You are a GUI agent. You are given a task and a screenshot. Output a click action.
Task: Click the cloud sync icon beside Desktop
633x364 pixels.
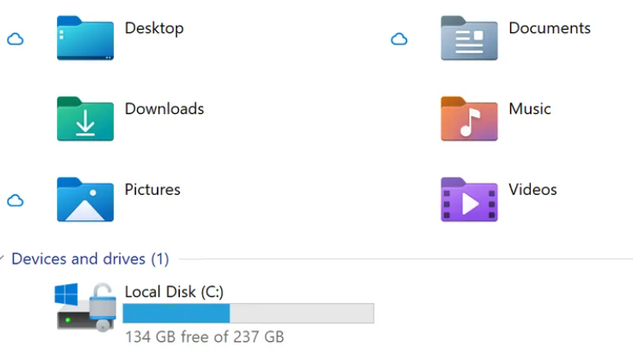(x=16, y=39)
